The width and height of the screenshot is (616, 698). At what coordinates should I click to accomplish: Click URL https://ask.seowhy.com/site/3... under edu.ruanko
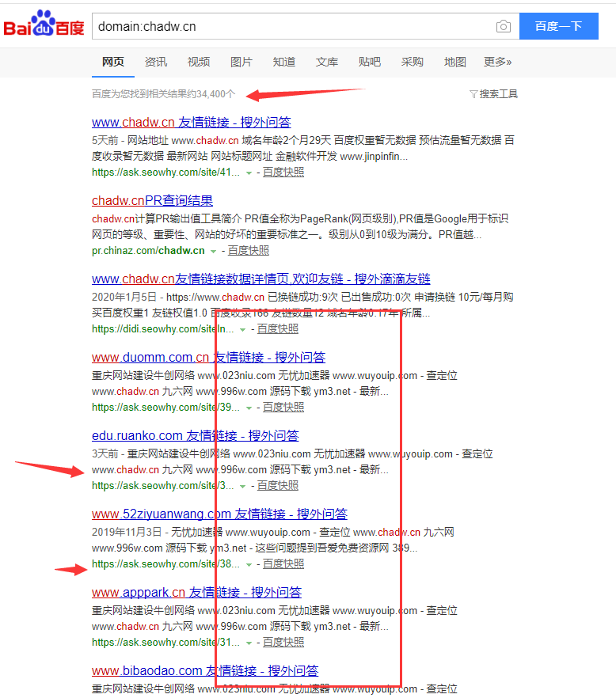pyautogui.click(x=162, y=486)
